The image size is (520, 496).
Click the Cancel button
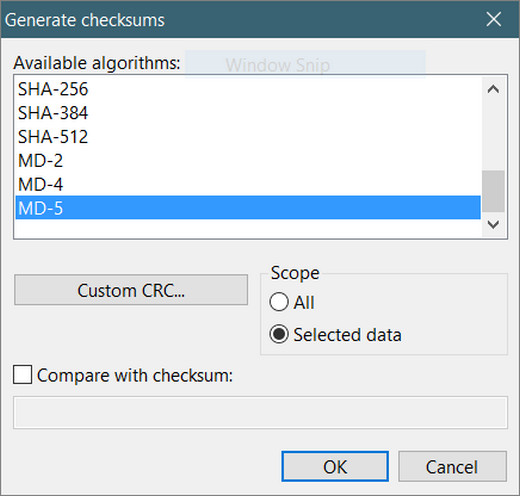click(452, 466)
